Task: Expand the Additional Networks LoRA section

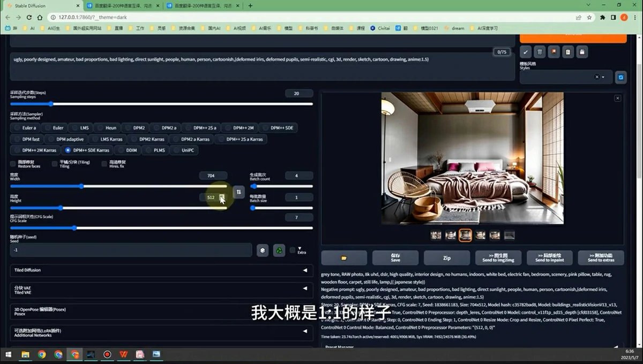Action: [x=161, y=332]
